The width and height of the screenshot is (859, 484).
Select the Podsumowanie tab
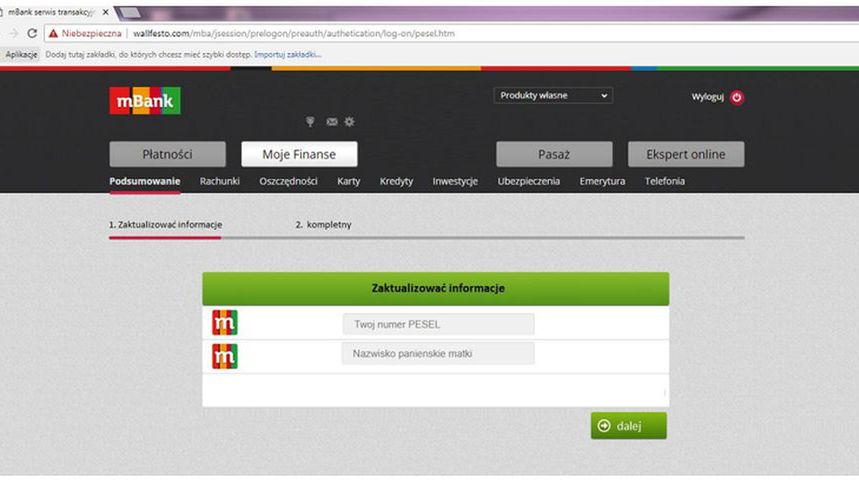(145, 181)
